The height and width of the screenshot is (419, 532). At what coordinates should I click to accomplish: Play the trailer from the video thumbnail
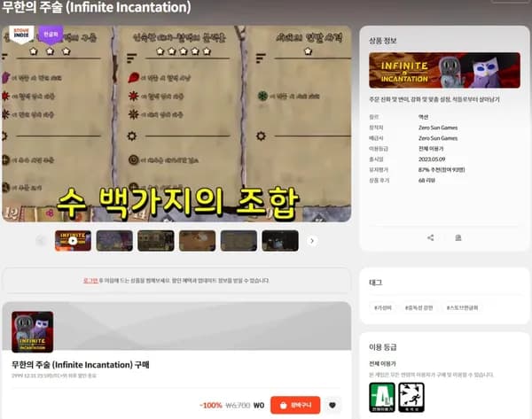pyautogui.click(x=73, y=241)
